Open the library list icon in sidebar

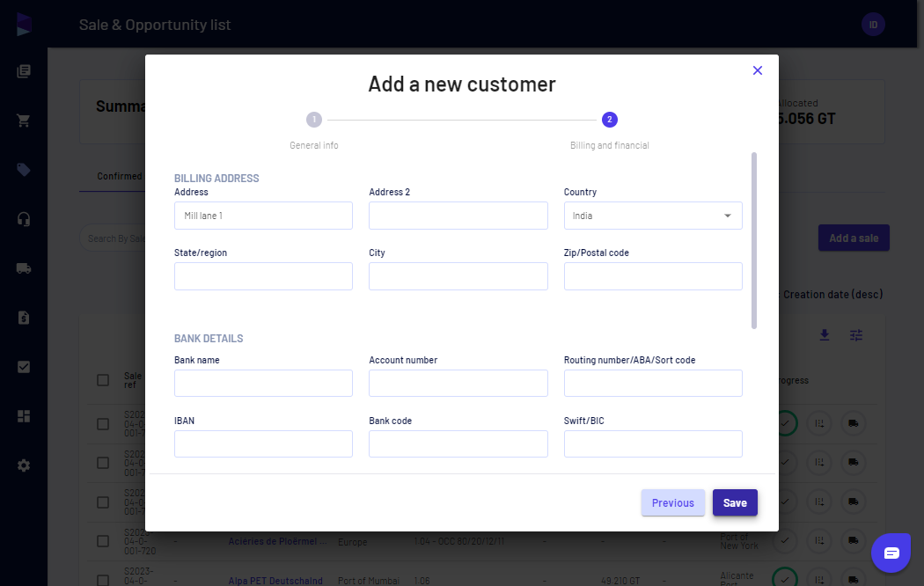pos(24,71)
